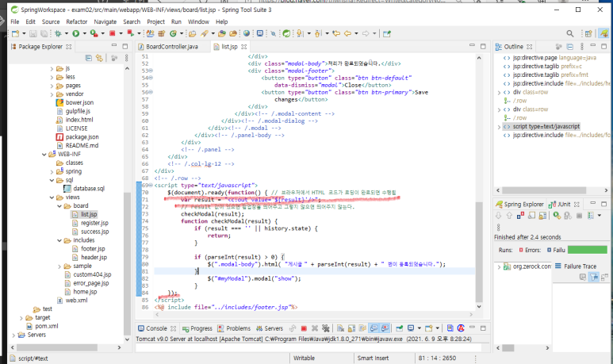Open the Problems tab

coord(234,328)
